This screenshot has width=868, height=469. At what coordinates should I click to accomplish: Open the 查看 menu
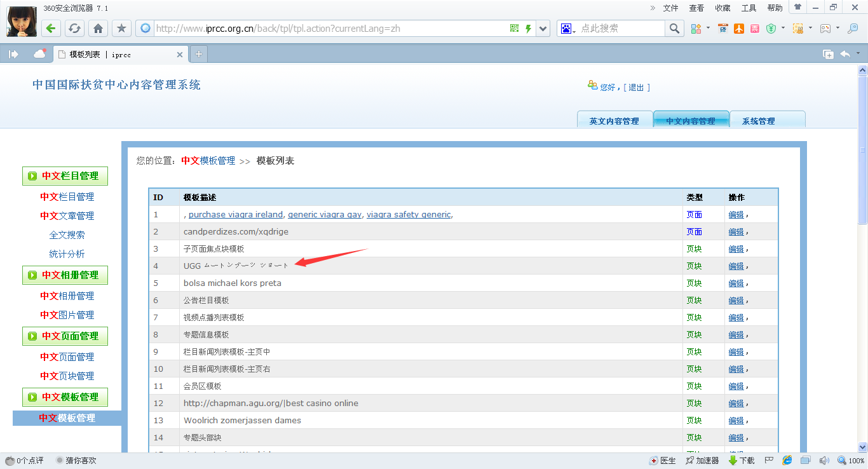click(696, 8)
